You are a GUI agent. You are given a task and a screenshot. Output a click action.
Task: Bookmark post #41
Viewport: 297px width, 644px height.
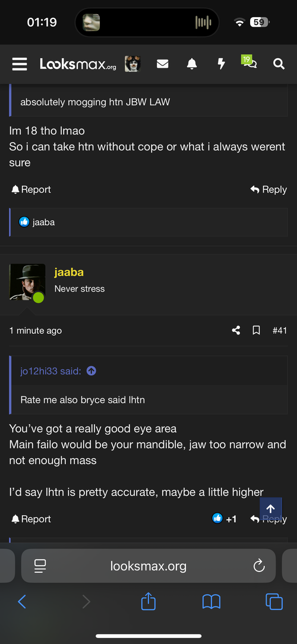click(x=257, y=330)
